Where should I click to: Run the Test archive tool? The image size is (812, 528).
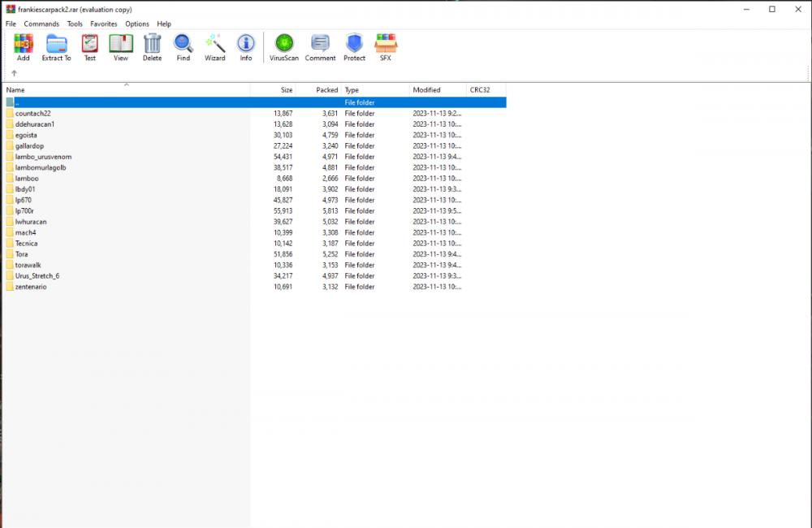point(89,45)
